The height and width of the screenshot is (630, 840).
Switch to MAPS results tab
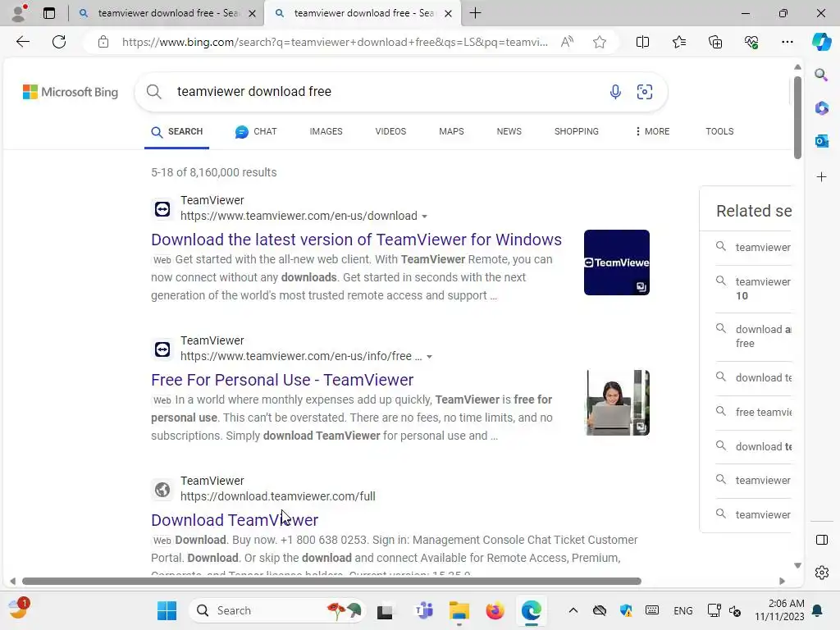pos(451,131)
